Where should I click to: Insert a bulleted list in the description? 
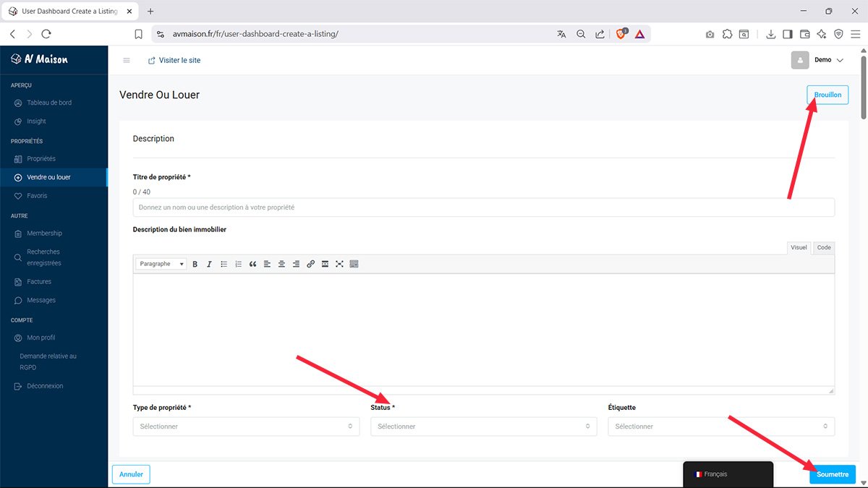tap(224, 265)
